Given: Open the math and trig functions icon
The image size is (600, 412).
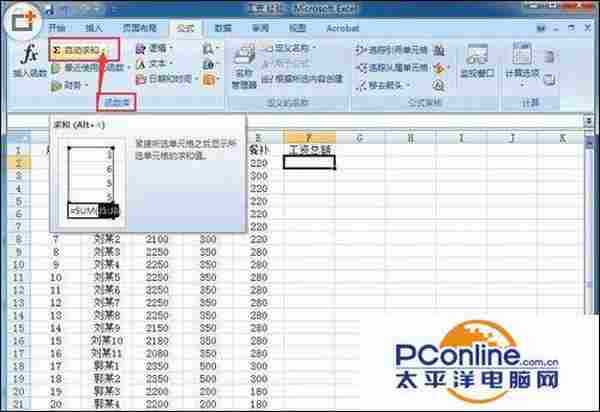Looking at the screenshot, I should click(x=210, y=64).
